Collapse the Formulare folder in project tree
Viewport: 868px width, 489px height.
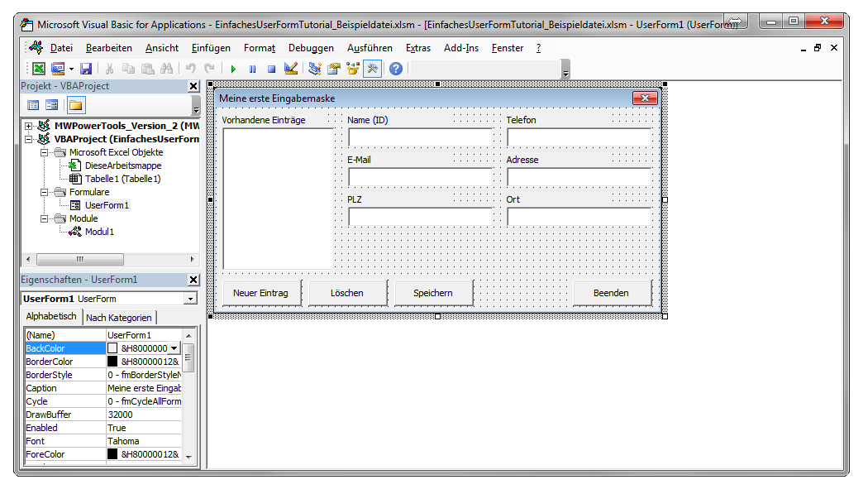[45, 192]
